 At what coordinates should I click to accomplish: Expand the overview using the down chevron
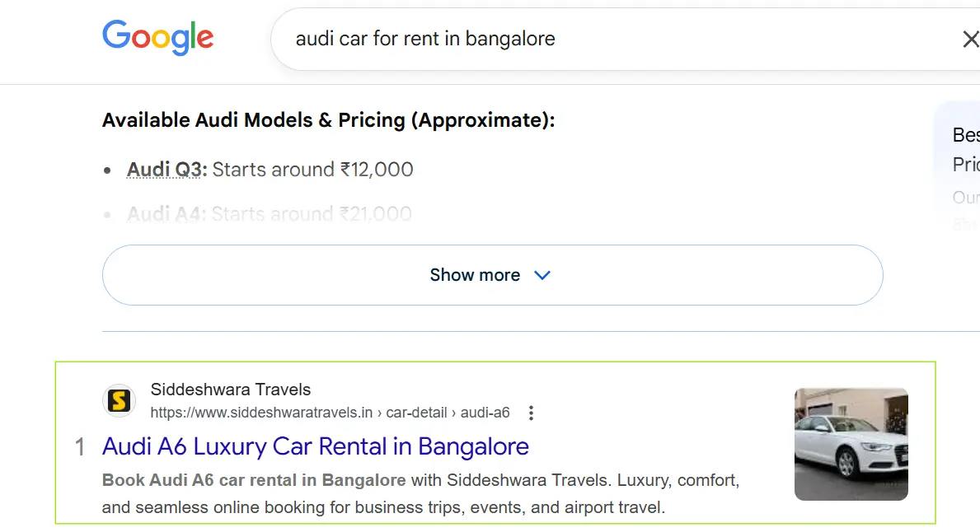pyautogui.click(x=542, y=275)
